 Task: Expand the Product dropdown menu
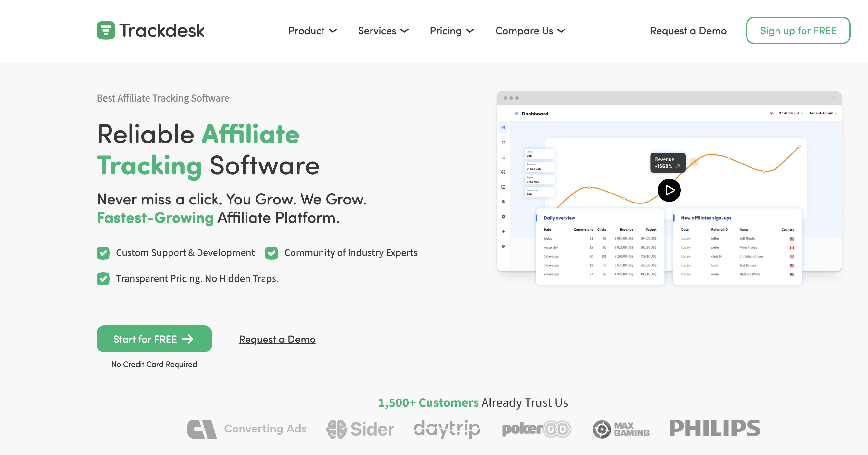coord(312,31)
